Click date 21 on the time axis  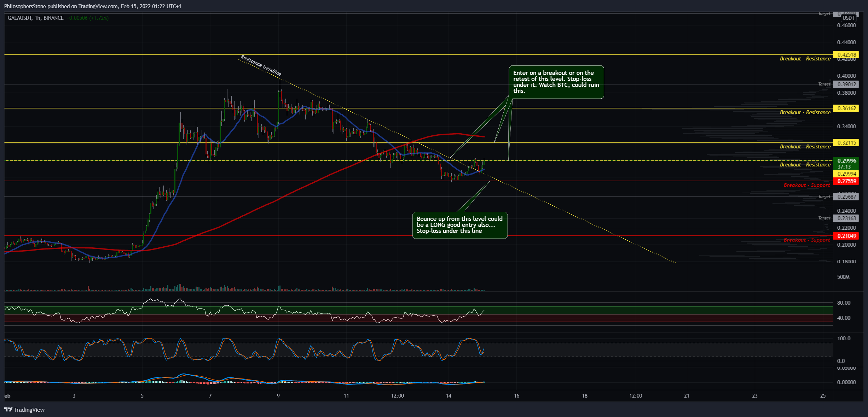pos(687,396)
